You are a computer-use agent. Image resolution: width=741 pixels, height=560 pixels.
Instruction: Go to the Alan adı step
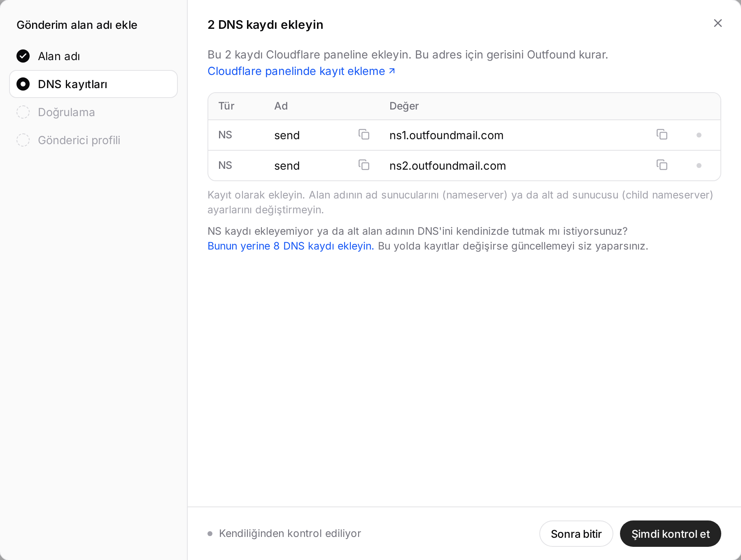(x=93, y=56)
